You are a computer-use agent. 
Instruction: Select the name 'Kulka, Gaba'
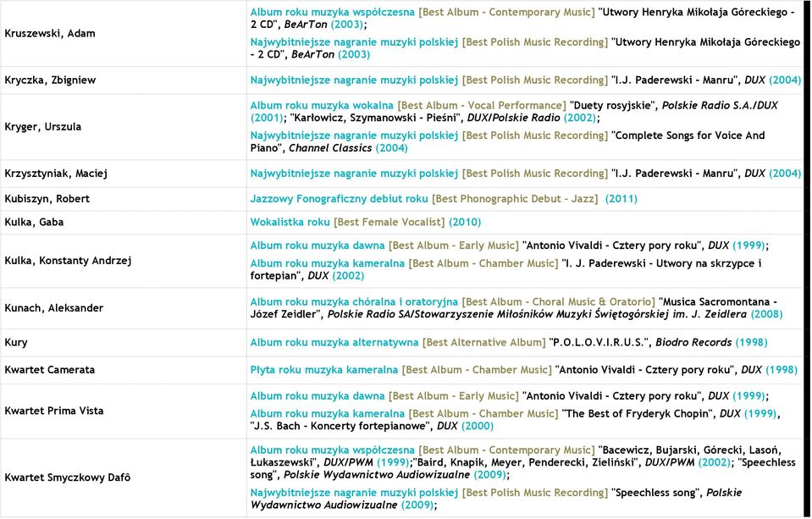34,222
